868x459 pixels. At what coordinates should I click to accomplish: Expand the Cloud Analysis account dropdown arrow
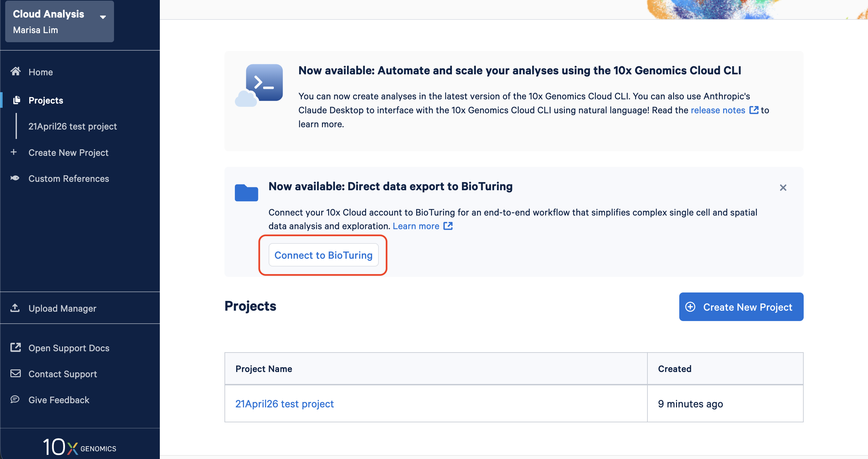[103, 17]
